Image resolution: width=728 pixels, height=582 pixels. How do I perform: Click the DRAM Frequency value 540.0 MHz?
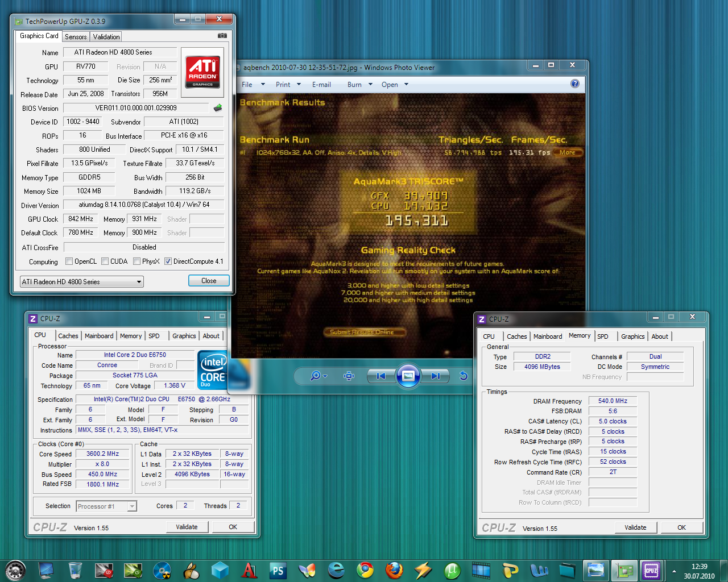pyautogui.click(x=613, y=401)
